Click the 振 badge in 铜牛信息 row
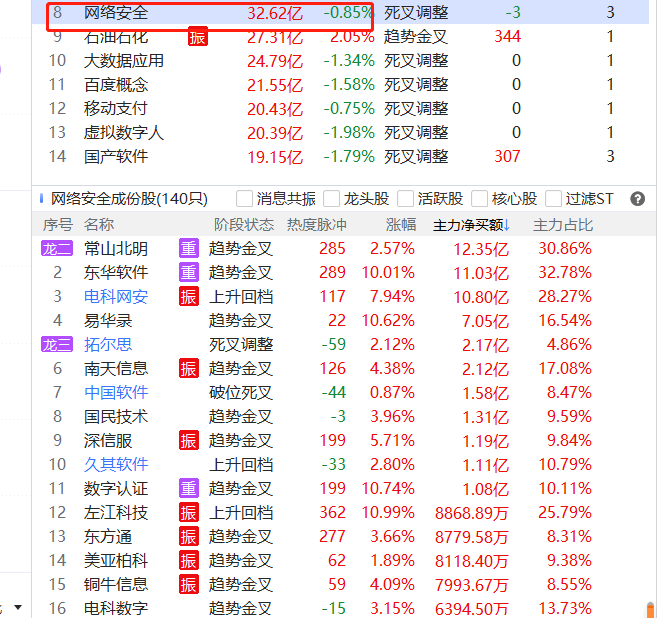The height and width of the screenshot is (618, 657). click(x=189, y=584)
